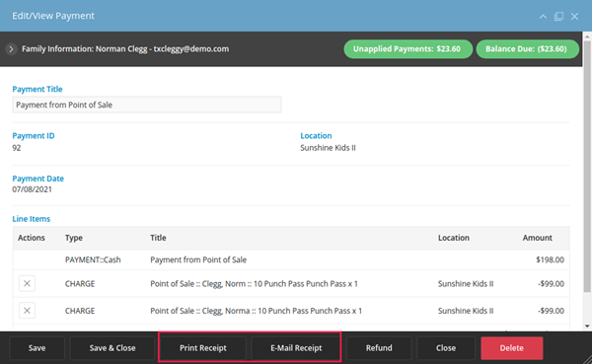Click the Balance Due ($23.60) badge
Screen dimensions: 592x364
click(527, 49)
